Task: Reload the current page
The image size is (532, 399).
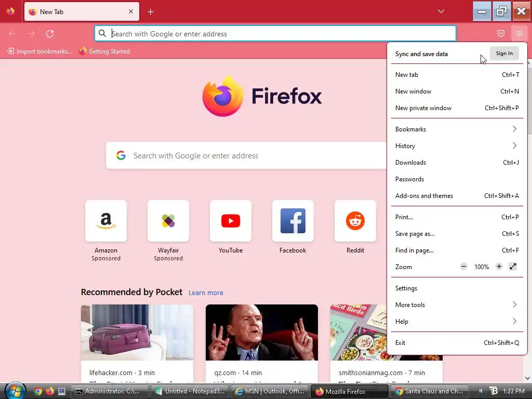Action: pos(50,34)
